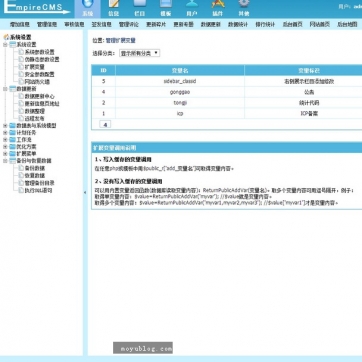
Task: Click the 变量标识 column header
Action: click(309, 71)
